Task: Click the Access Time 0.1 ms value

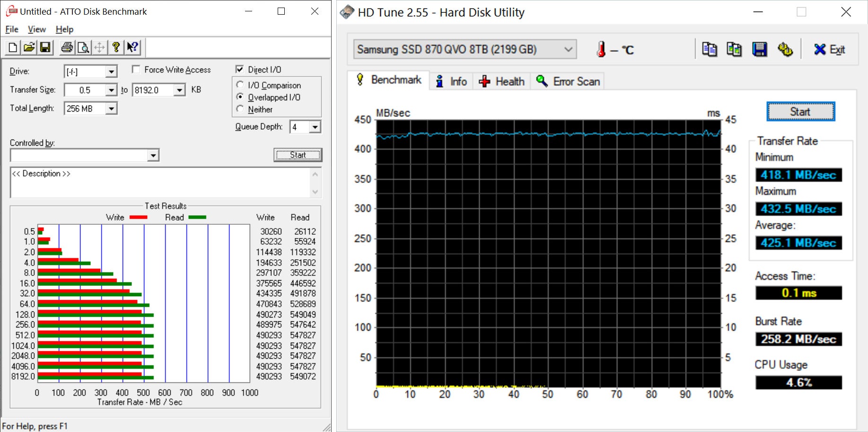Action: tap(798, 293)
